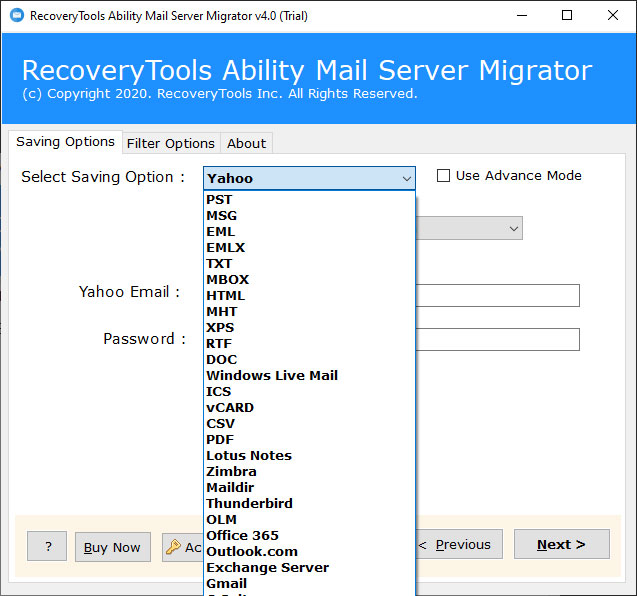Choose OLM from the list

click(309, 519)
